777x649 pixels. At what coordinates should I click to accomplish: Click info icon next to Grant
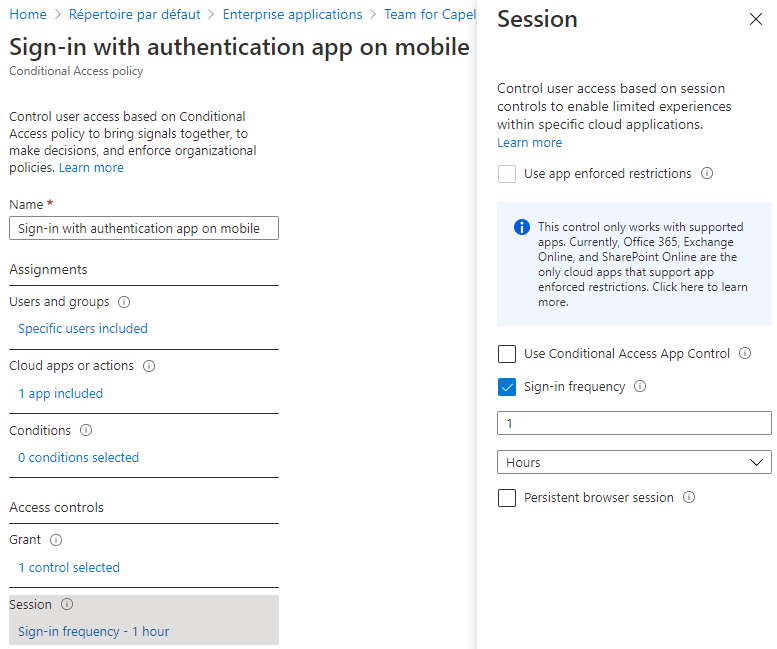pos(56,540)
